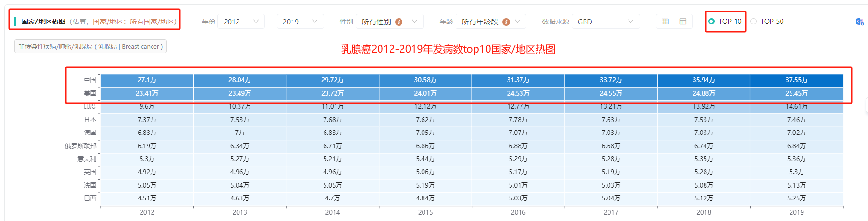Click the 德国 row label
868x221 pixels.
tap(90, 133)
